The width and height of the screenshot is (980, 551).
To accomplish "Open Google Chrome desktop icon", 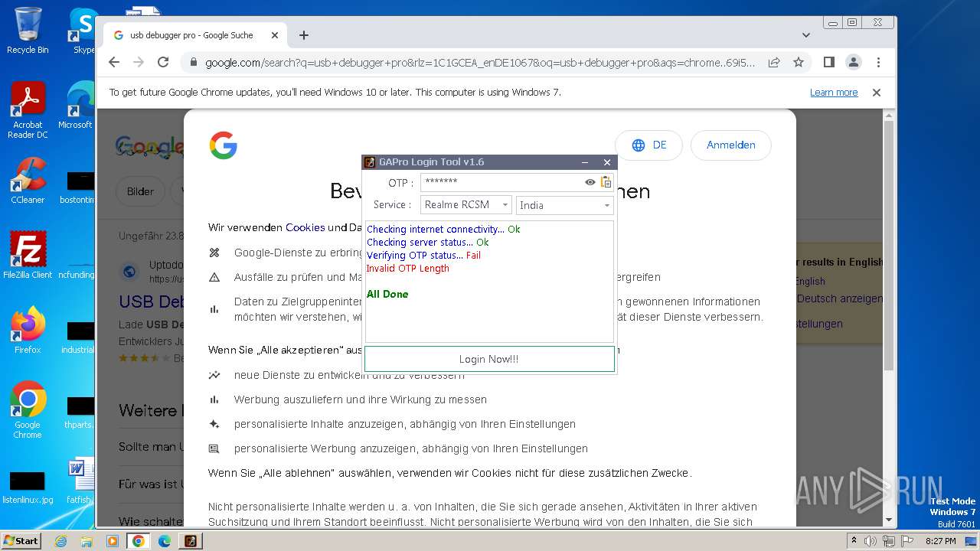I will (28, 409).
